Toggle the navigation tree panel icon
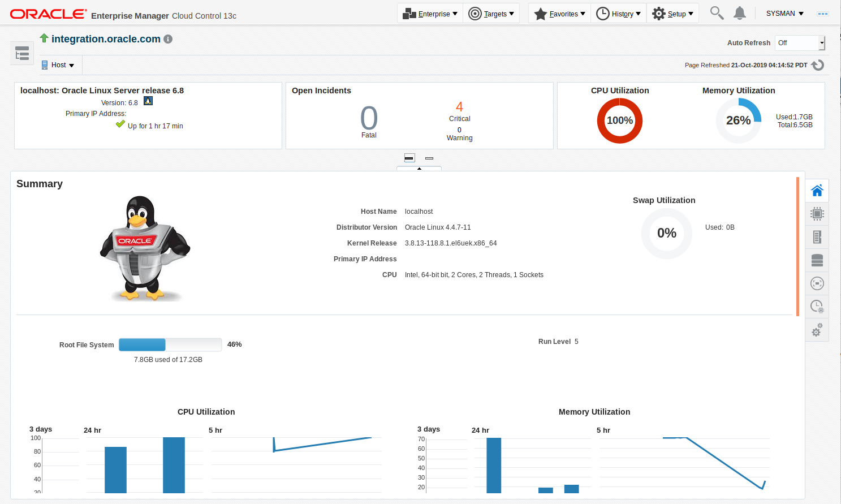The width and height of the screenshot is (841, 504). 22,54
